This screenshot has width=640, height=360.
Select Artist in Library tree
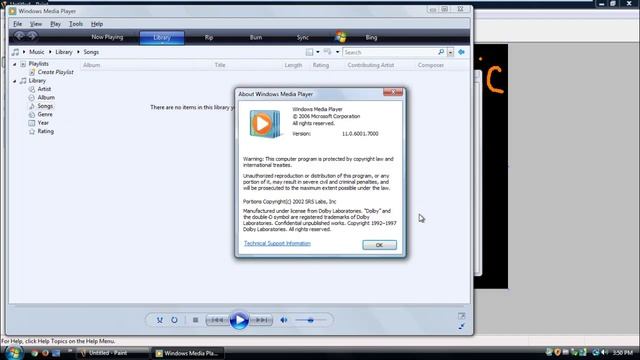click(x=44, y=89)
